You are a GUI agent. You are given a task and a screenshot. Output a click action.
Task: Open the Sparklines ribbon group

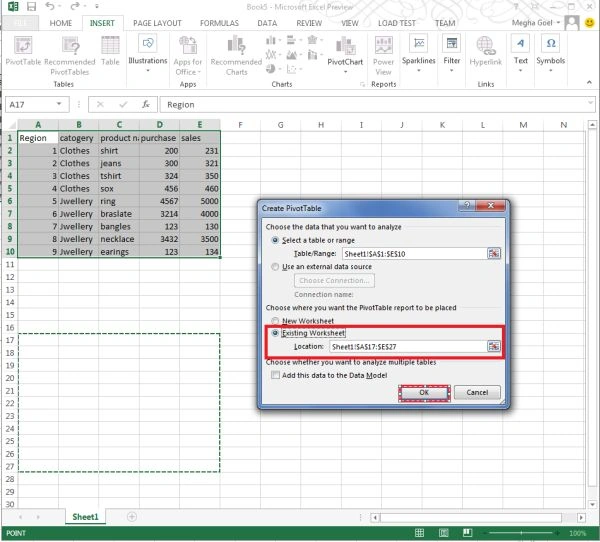419,54
